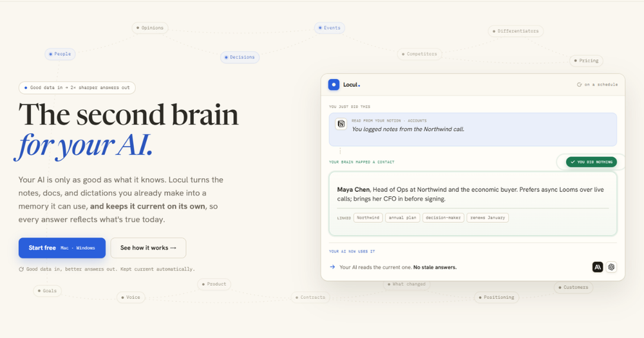
Task: Click the schedule refresh icon
Action: (x=579, y=84)
